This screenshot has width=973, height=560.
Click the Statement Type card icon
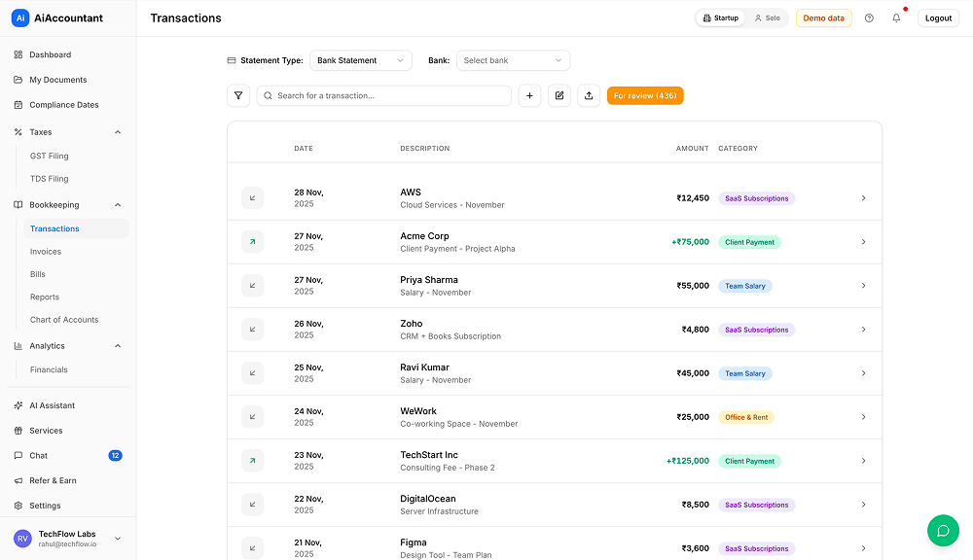(x=232, y=60)
